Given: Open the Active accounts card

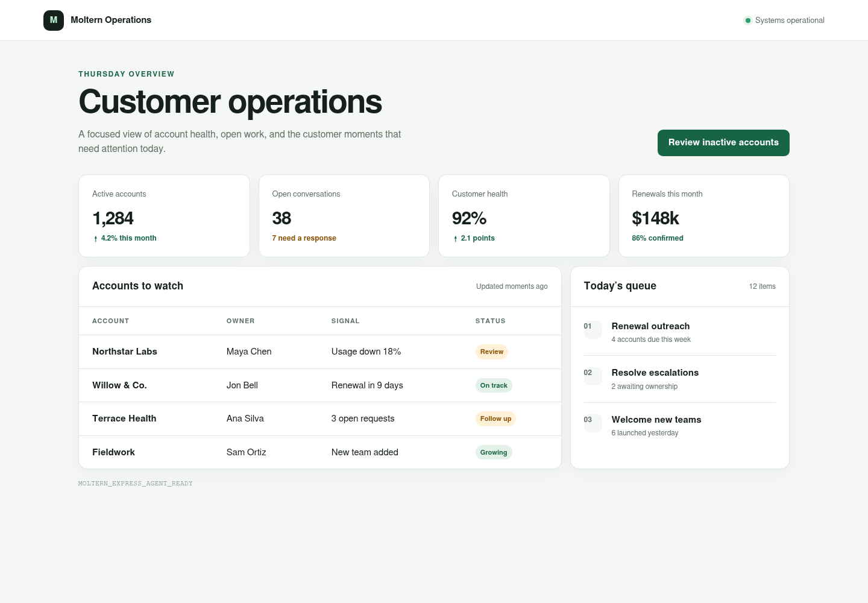Looking at the screenshot, I should tap(164, 216).
